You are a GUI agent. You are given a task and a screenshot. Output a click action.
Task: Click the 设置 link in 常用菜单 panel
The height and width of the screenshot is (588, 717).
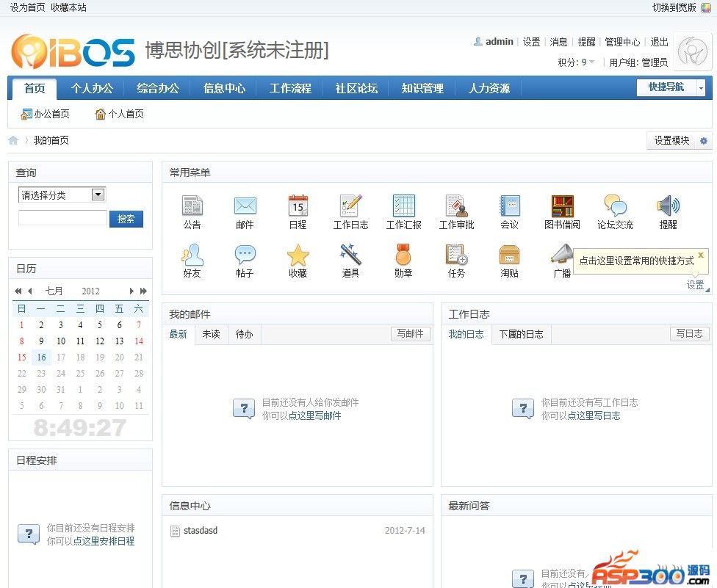pyautogui.click(x=695, y=285)
